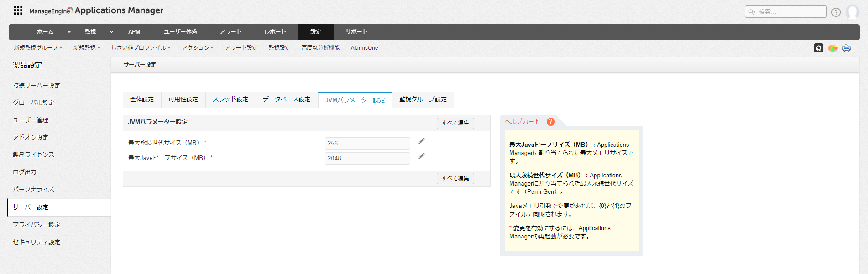Expand the 監視 menu arrow
This screenshot has width=868, height=274.
point(111,32)
